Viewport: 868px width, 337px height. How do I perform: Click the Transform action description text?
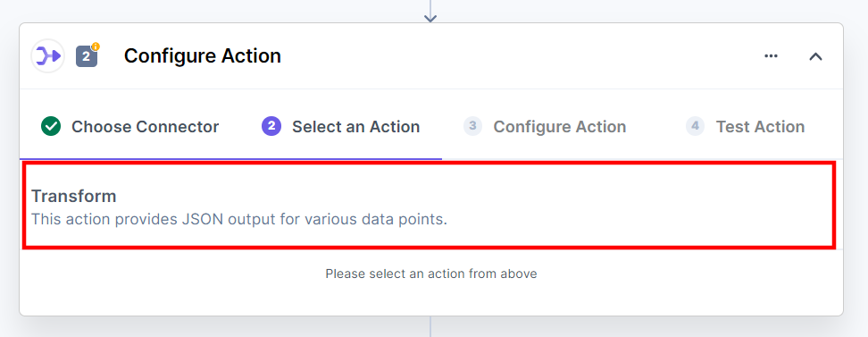pos(239,220)
